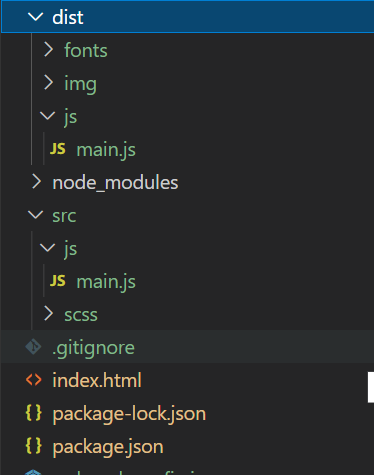Screen dimensions: 374x475
Task: Select the src folder name
Action: [64, 216]
